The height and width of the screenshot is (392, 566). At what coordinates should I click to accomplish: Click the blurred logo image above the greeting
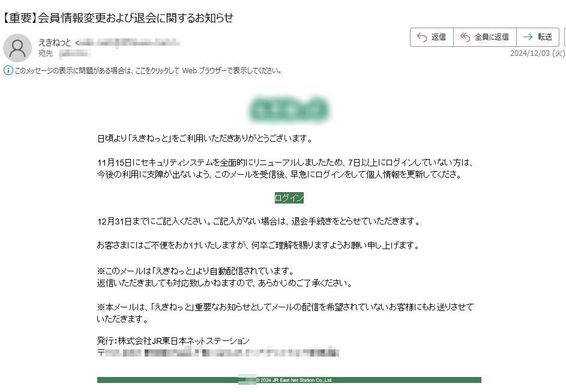(289, 109)
